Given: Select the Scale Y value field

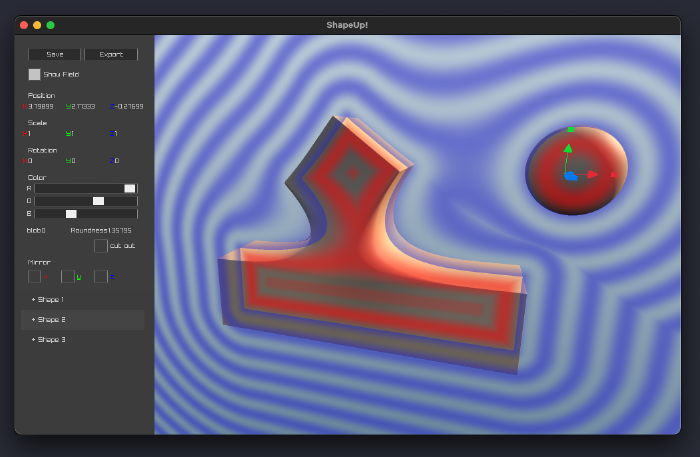Looking at the screenshot, I should (x=70, y=134).
